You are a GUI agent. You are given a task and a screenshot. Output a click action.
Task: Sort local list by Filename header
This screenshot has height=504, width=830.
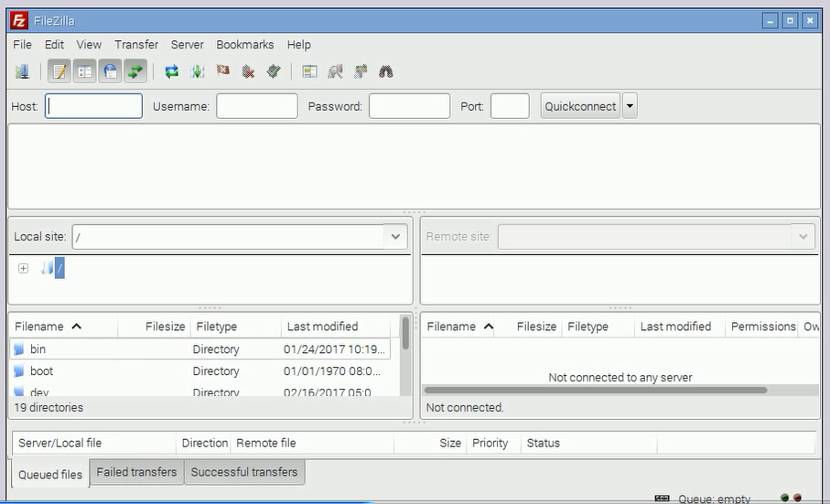point(63,327)
